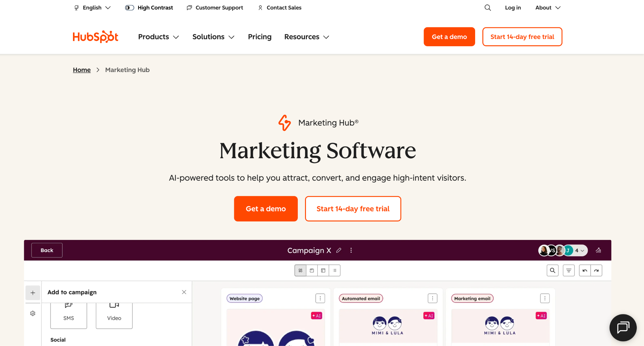Select the grid view toggle button
Viewport: 644px width, 346px height.
(x=300, y=271)
